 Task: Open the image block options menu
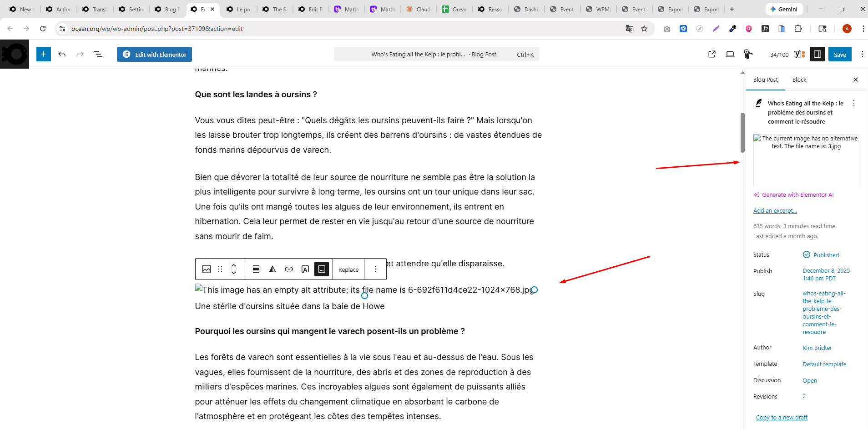pyautogui.click(x=375, y=269)
